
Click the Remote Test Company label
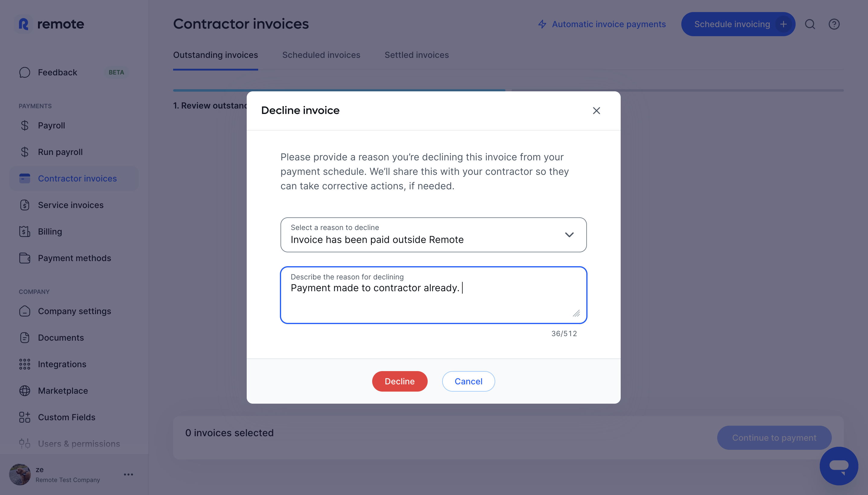click(x=68, y=480)
